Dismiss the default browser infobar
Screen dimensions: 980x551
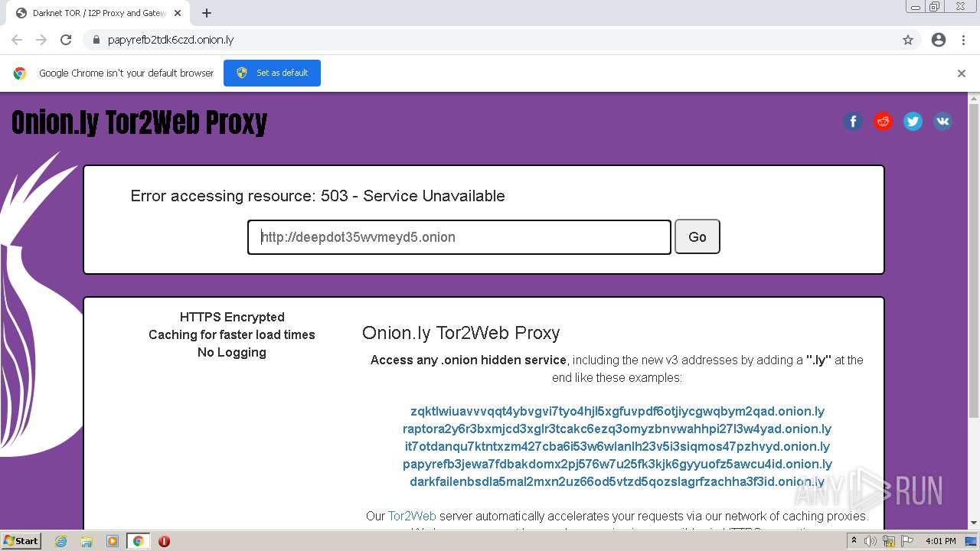tap(961, 73)
